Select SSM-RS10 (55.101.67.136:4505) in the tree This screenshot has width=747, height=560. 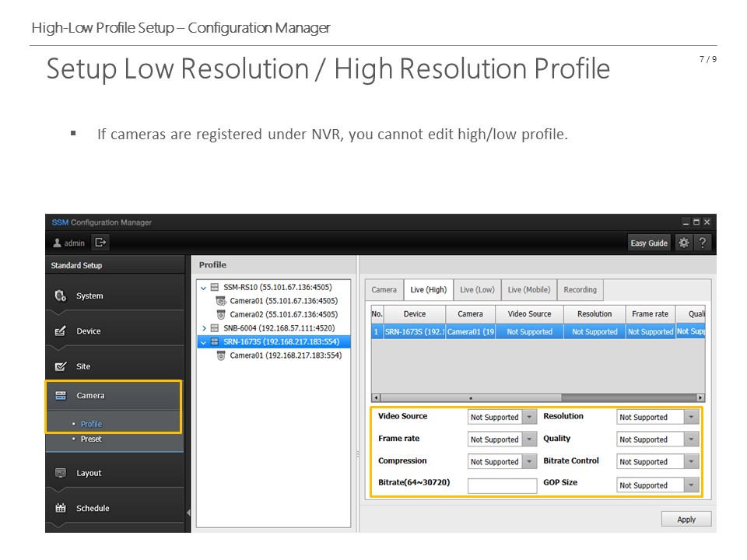278,287
